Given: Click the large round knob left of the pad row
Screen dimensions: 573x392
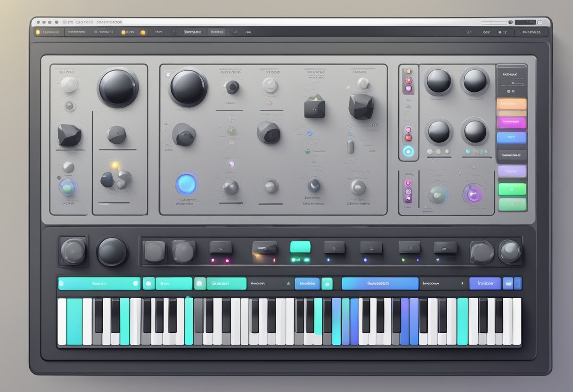Looking at the screenshot, I should pyautogui.click(x=112, y=252).
